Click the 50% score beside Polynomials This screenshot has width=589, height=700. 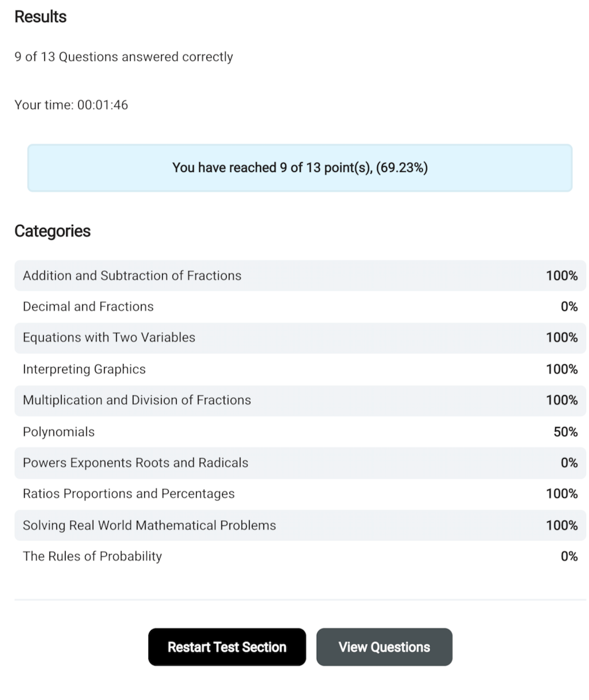tap(565, 432)
